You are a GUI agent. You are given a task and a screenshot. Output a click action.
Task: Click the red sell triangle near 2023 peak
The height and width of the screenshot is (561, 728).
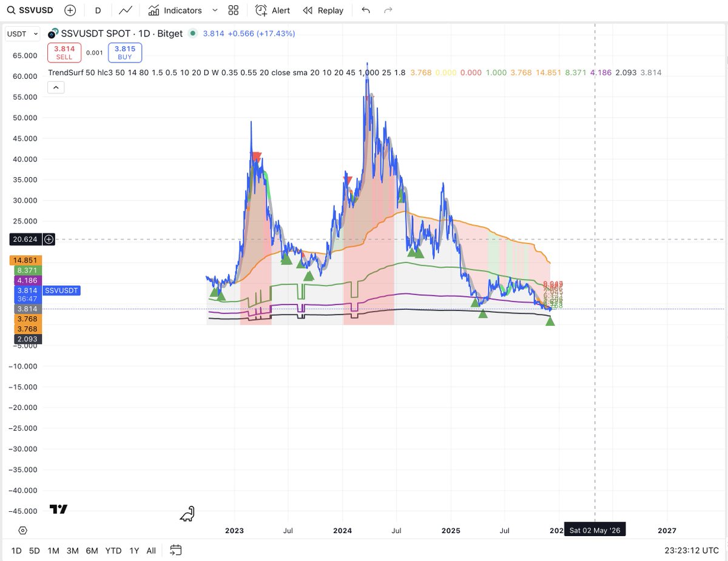[x=257, y=157]
